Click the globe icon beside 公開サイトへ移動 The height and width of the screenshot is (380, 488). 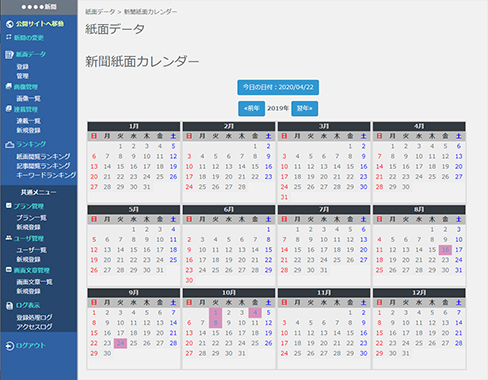[9, 24]
